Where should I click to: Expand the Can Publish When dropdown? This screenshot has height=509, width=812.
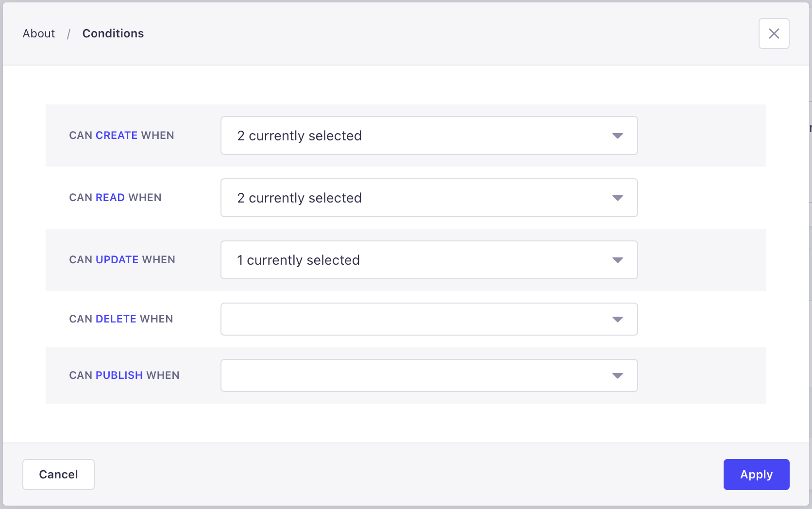click(x=429, y=375)
